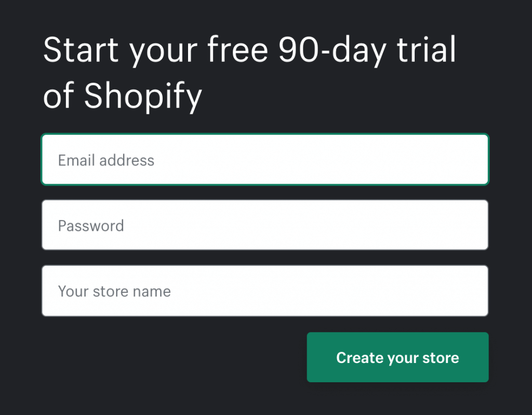This screenshot has width=532, height=415.
Task: Click the word 'Shopify' in the heading
Action: click(143, 96)
